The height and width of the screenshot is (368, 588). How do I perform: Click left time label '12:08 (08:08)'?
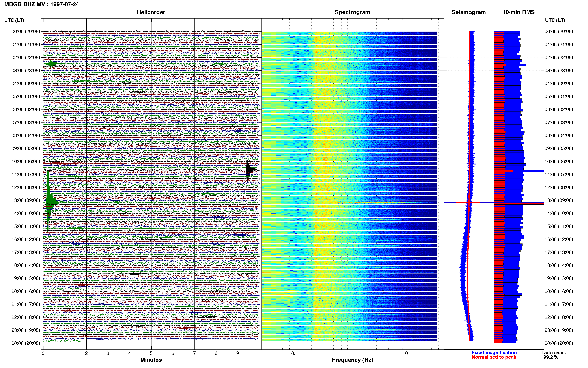(x=26, y=187)
